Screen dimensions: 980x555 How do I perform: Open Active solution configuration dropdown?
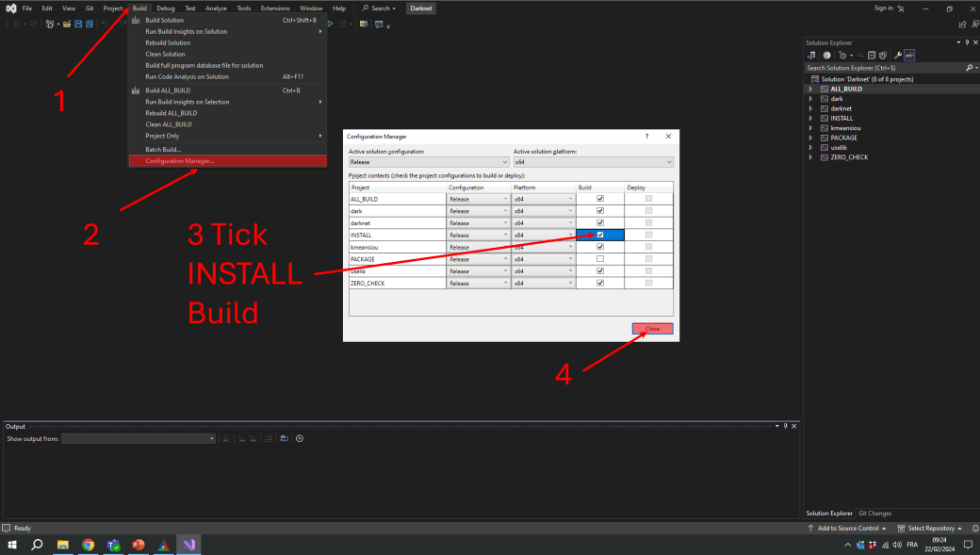[429, 162]
